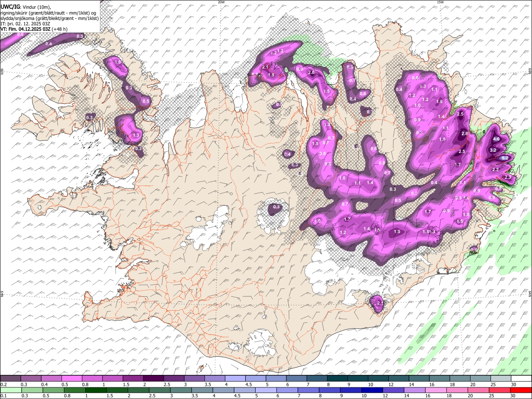Pick the pale grey 25 snow swatch
Image resolution: width=532 pixels, height=399 pixels.
(x=501, y=378)
